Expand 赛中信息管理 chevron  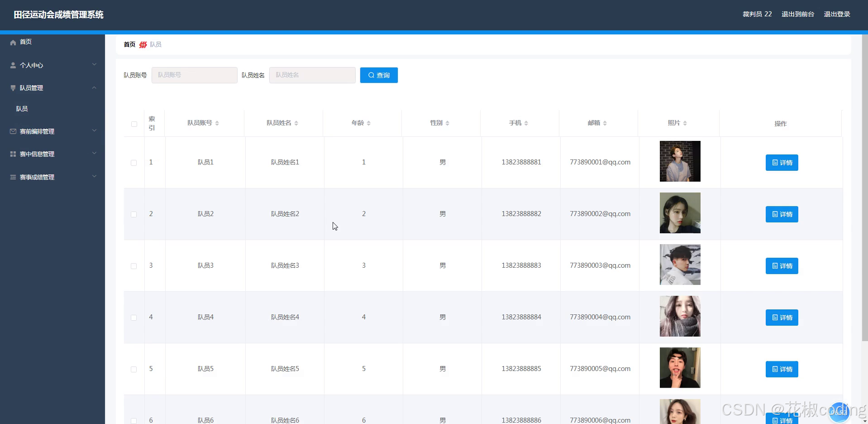94,153
